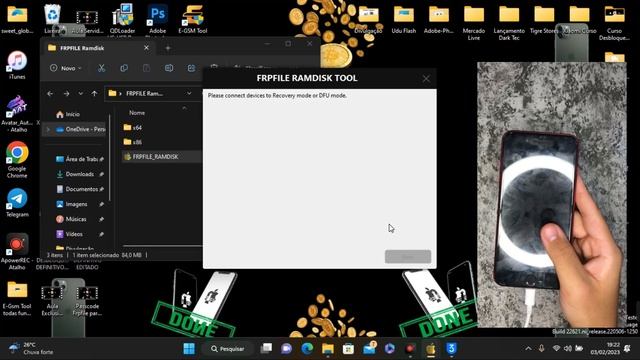Screen dimensions: 640x360
Task: Open the Lançamento Dark Tec desktop folder
Action: (x=509, y=22)
